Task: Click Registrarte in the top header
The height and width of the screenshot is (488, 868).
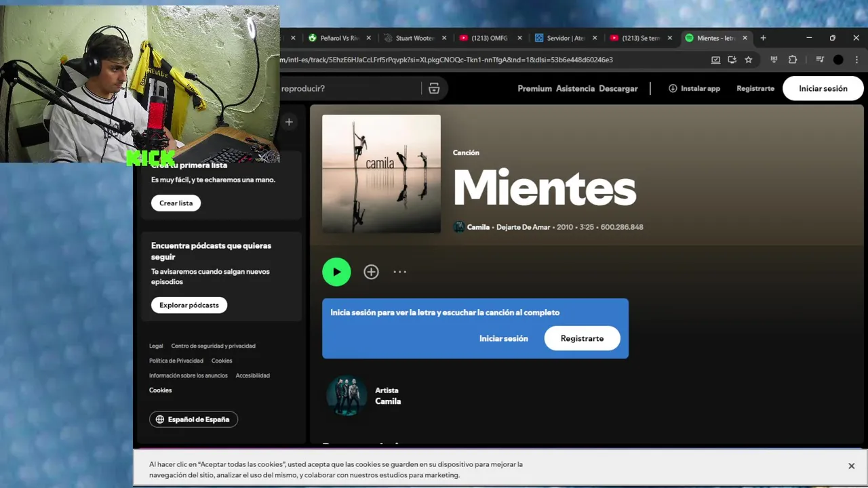Action: pos(755,88)
